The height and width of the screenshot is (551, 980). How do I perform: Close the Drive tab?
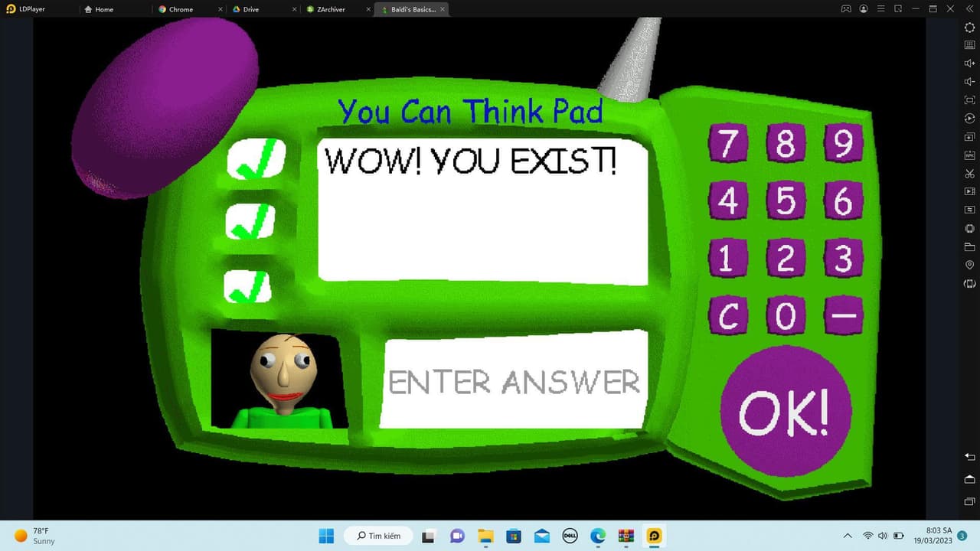click(x=295, y=9)
